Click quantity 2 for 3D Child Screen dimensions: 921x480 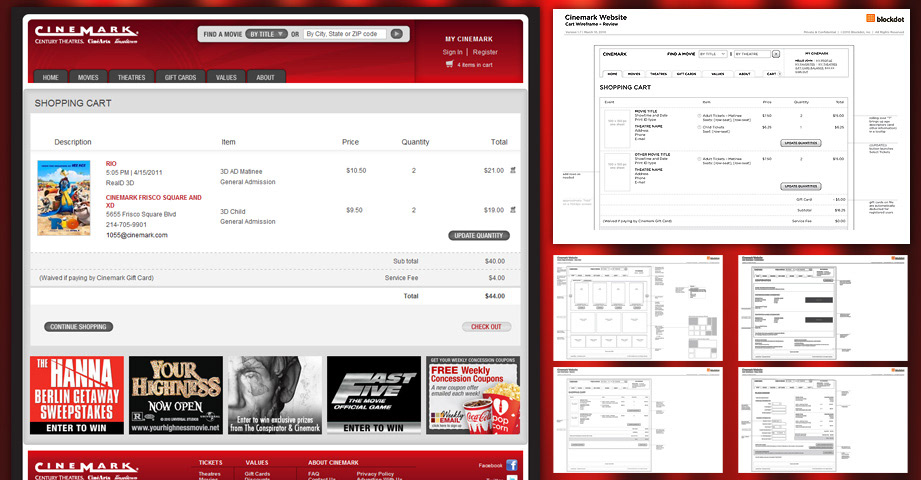(x=414, y=210)
